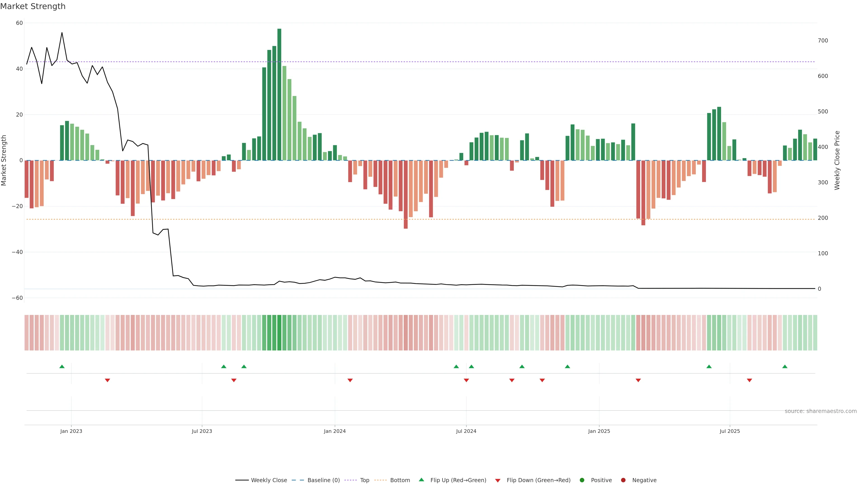Viewport: 868px width, 488px height.
Task: Click the Jul 2023 x-axis label
Action: [x=202, y=431]
